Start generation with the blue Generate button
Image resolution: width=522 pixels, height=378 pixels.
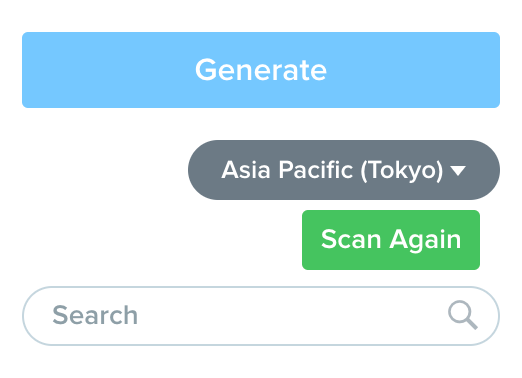261,70
